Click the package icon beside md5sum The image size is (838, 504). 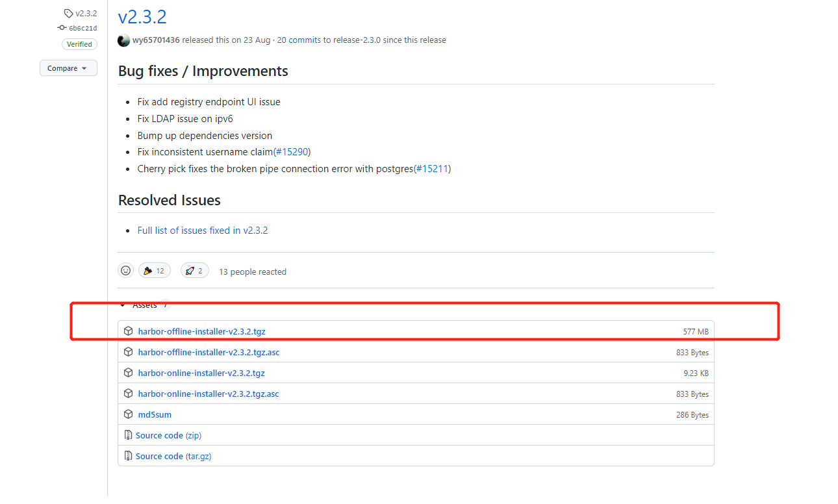point(129,414)
